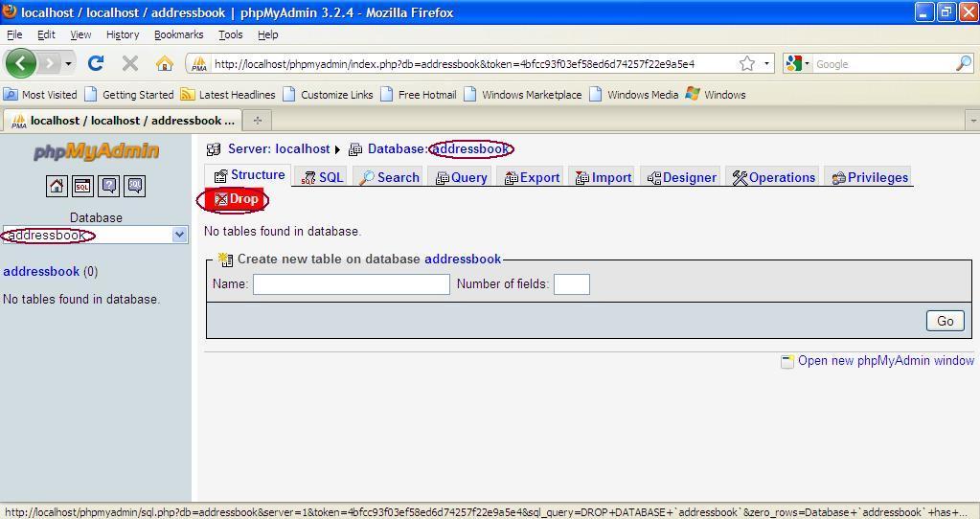Switch to the Export tab
This screenshot has height=519, width=980.
click(532, 177)
